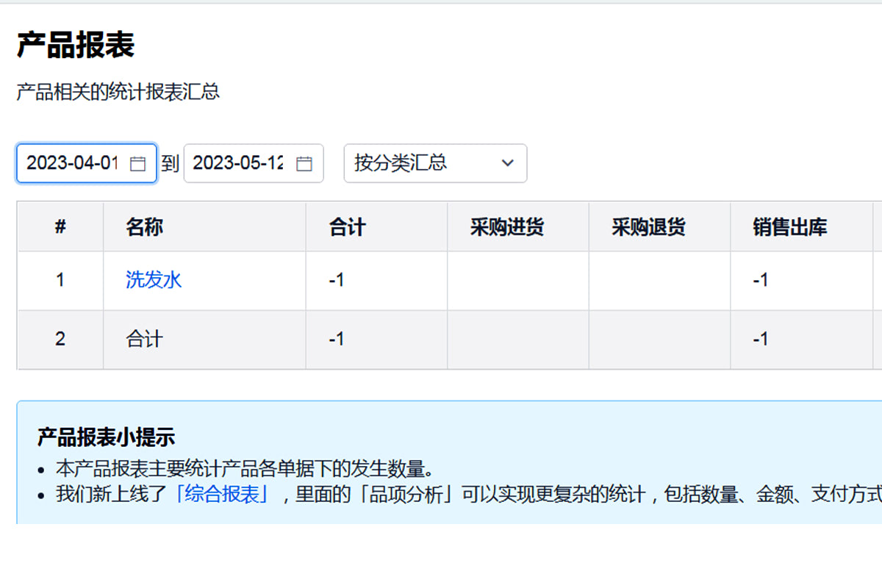Click the 合计 column header
This screenshot has height=588, width=882.
[x=345, y=226]
